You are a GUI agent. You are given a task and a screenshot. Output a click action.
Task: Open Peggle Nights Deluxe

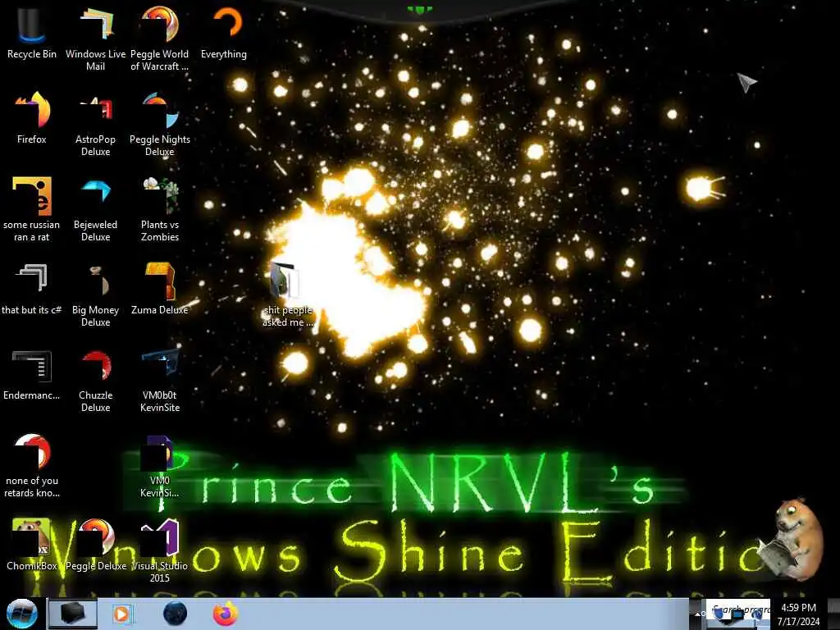160,123
